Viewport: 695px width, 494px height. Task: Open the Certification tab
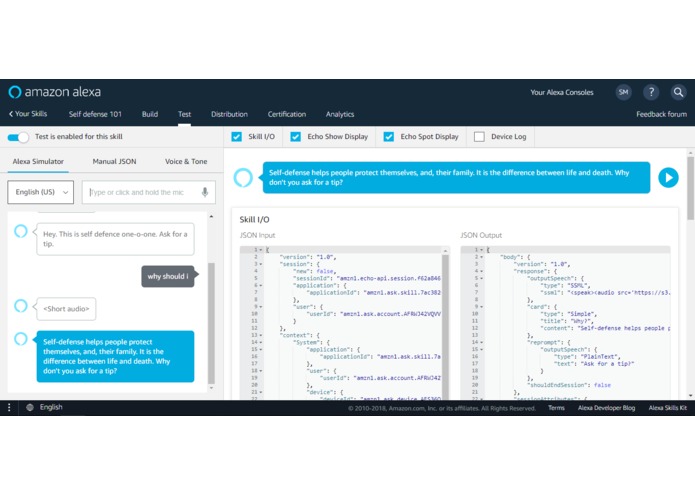[x=287, y=114]
